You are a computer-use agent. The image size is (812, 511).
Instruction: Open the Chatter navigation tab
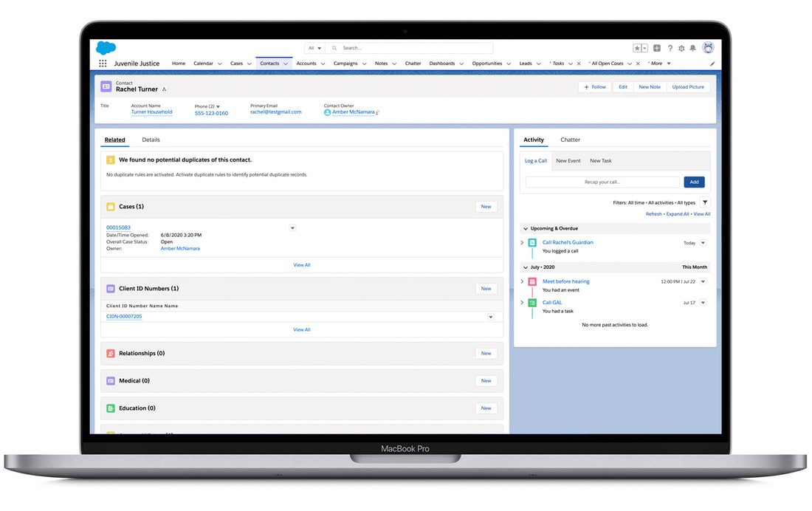click(x=413, y=64)
